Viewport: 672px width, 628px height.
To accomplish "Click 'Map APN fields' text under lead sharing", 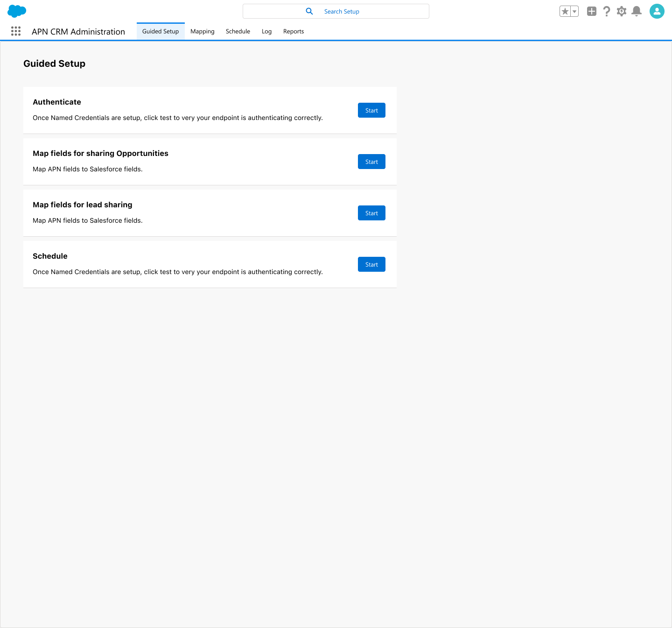I will [x=88, y=220].
